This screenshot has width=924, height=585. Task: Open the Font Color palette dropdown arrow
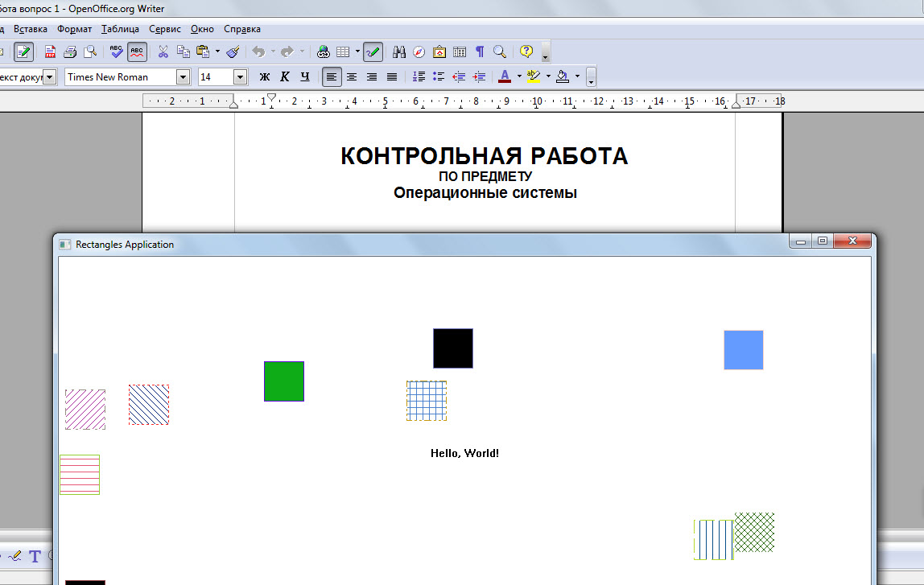[x=519, y=76]
